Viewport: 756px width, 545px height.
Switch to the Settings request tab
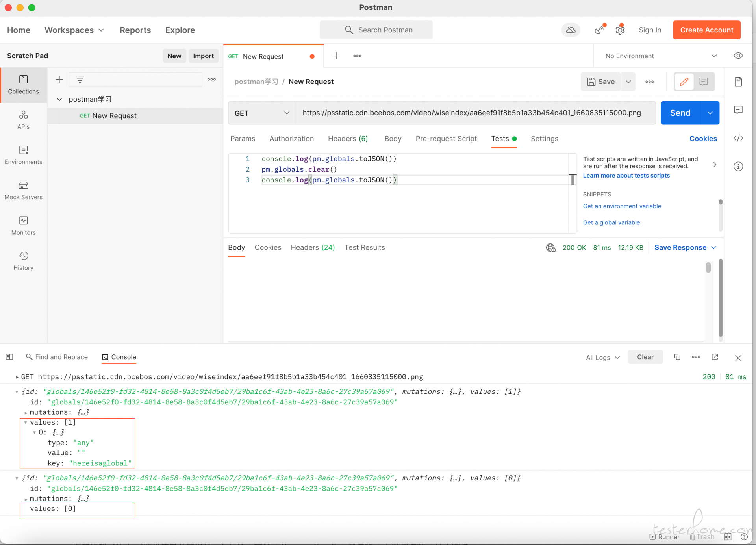tap(544, 139)
